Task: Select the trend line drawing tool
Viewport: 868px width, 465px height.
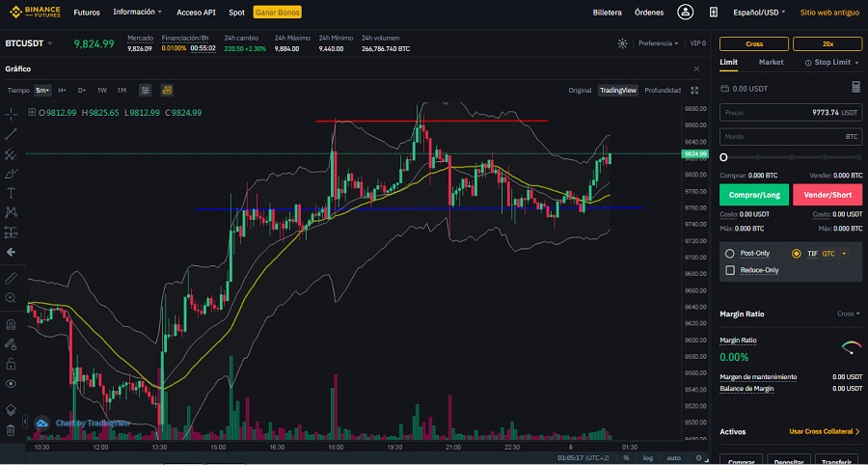Action: 11,134
